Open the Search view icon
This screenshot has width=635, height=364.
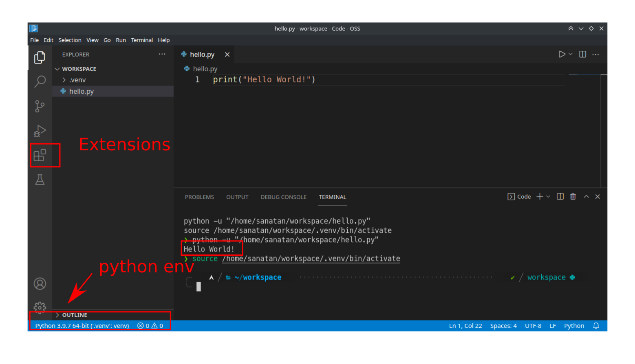[40, 81]
